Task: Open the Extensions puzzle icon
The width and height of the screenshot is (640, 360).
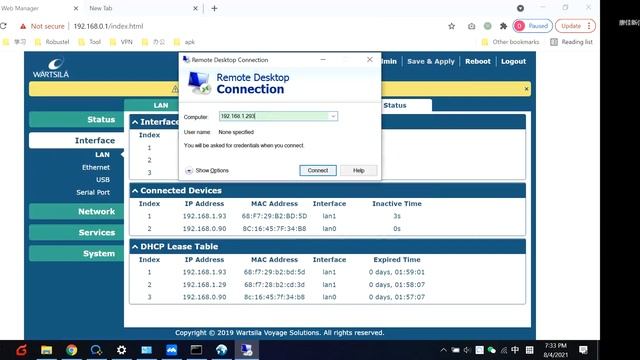Action: 503,26
